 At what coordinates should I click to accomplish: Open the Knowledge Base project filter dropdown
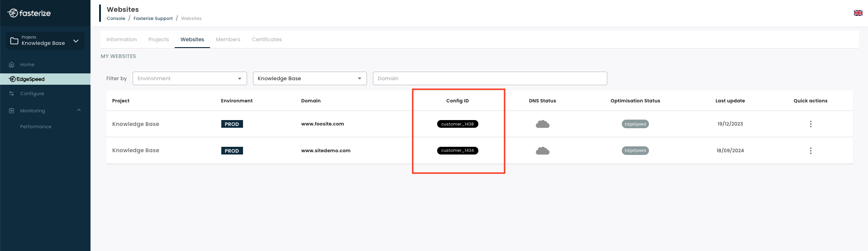tap(310, 78)
